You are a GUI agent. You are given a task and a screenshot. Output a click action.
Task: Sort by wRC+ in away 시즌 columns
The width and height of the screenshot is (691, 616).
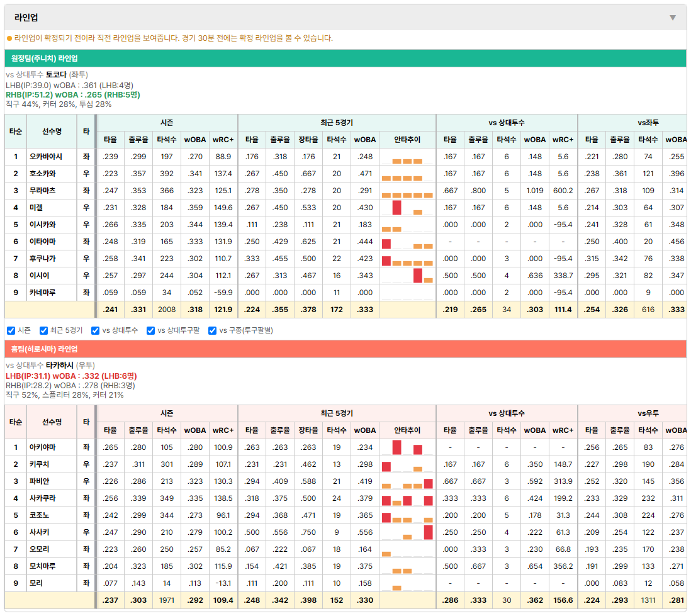click(x=223, y=140)
